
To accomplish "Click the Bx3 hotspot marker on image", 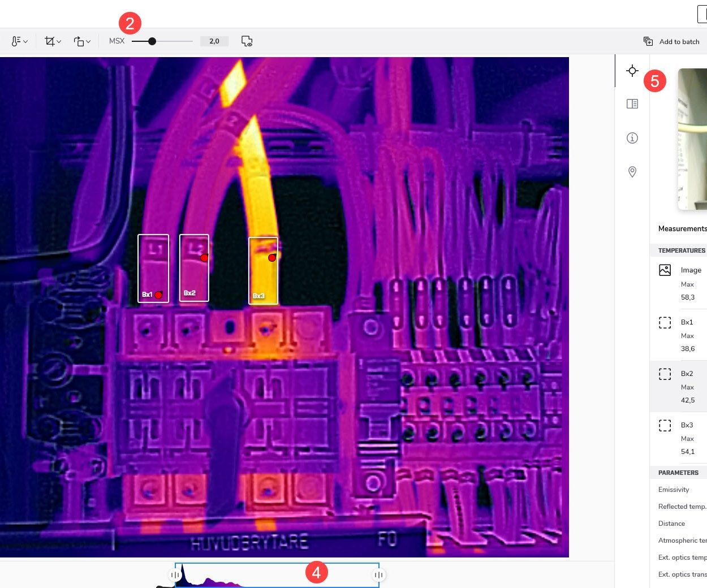I will pos(272,258).
